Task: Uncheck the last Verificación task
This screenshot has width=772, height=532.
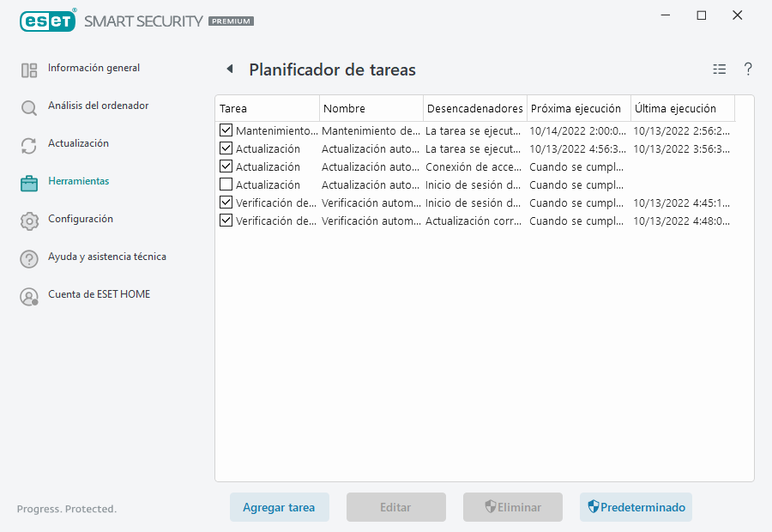Action: (226, 221)
